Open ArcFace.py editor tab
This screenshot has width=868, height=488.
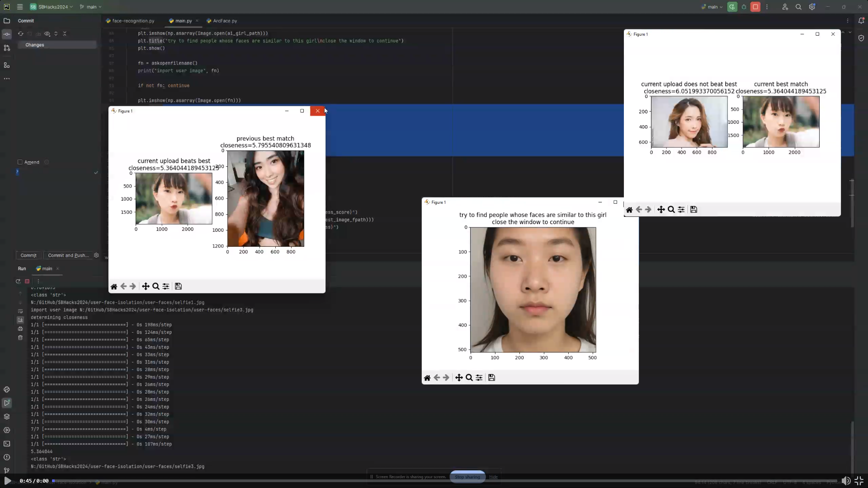[225, 21]
